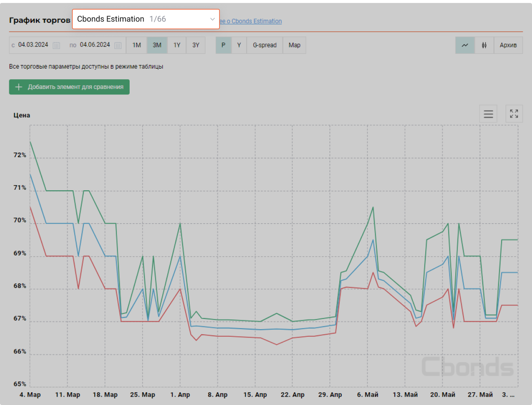The width and height of the screenshot is (532, 405).
Task: Select the 1M period
Action: click(x=137, y=45)
